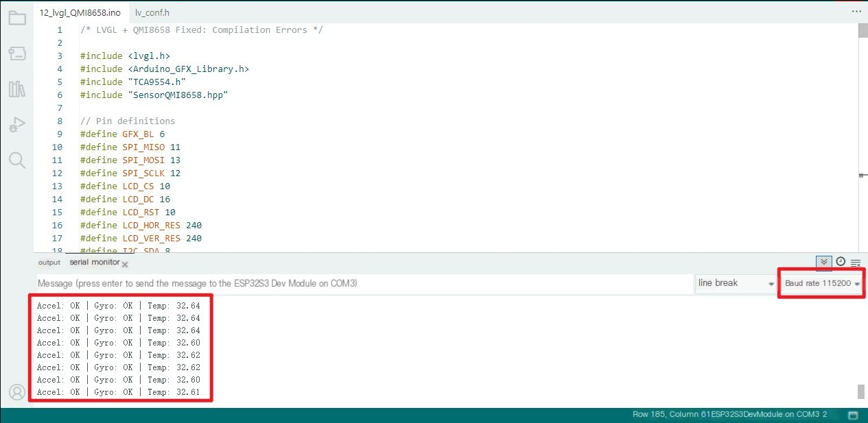
Task: Open the editor tabs more-actions ellipsis
Action: click(856, 12)
